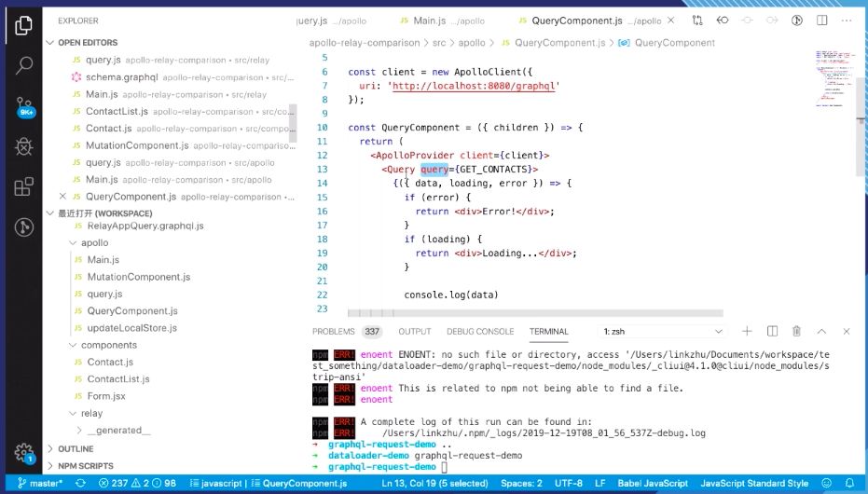This screenshot has width=868, height=494.
Task: Switch to the PROBLEMS panel tab
Action: [333, 331]
